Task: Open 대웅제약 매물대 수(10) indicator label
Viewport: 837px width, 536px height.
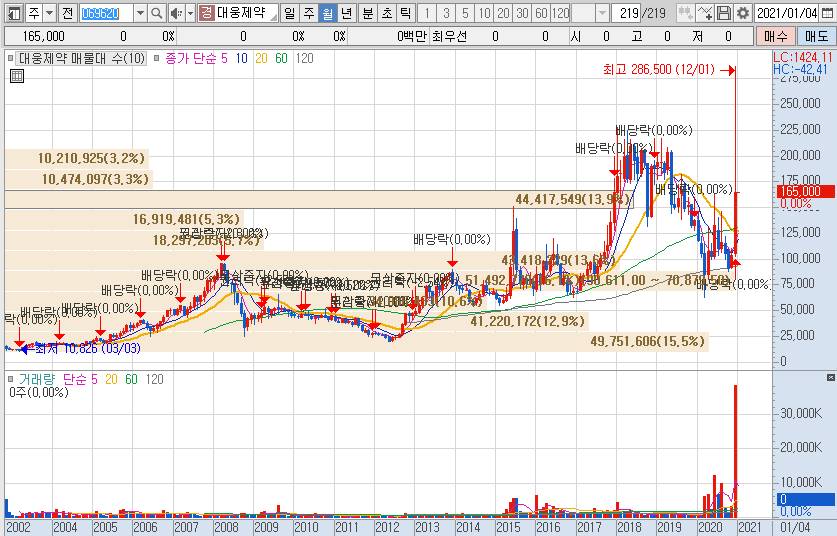Action: pyautogui.click(x=82, y=58)
